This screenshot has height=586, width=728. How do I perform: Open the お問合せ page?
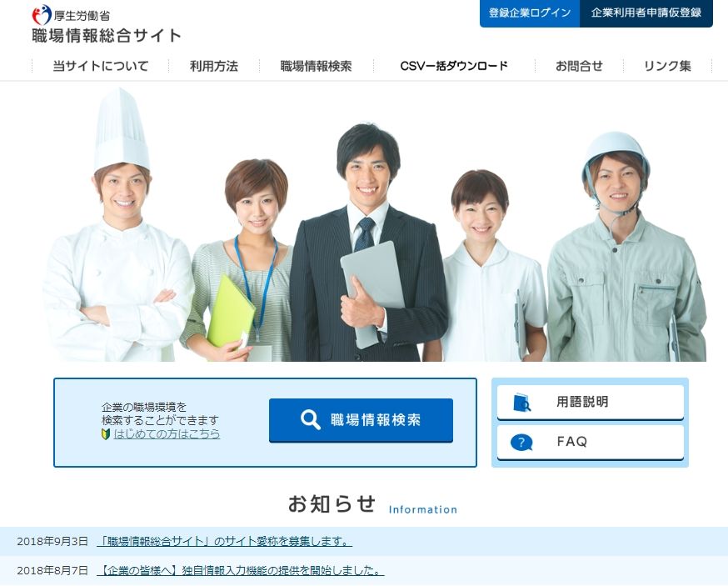coord(580,65)
